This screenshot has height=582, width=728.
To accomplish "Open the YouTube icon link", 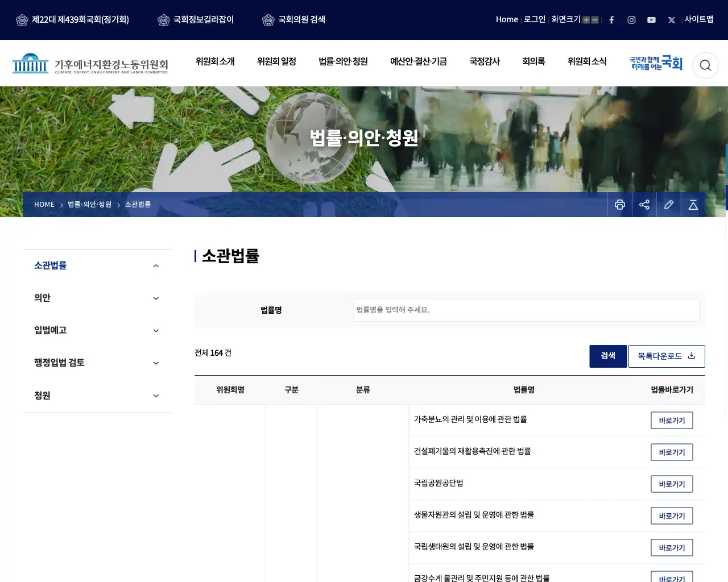I will [x=651, y=20].
